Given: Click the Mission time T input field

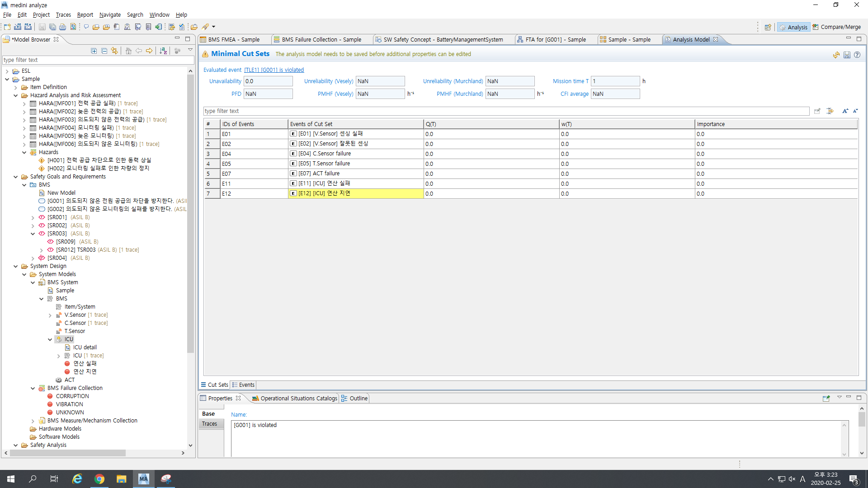Looking at the screenshot, I should pos(615,81).
